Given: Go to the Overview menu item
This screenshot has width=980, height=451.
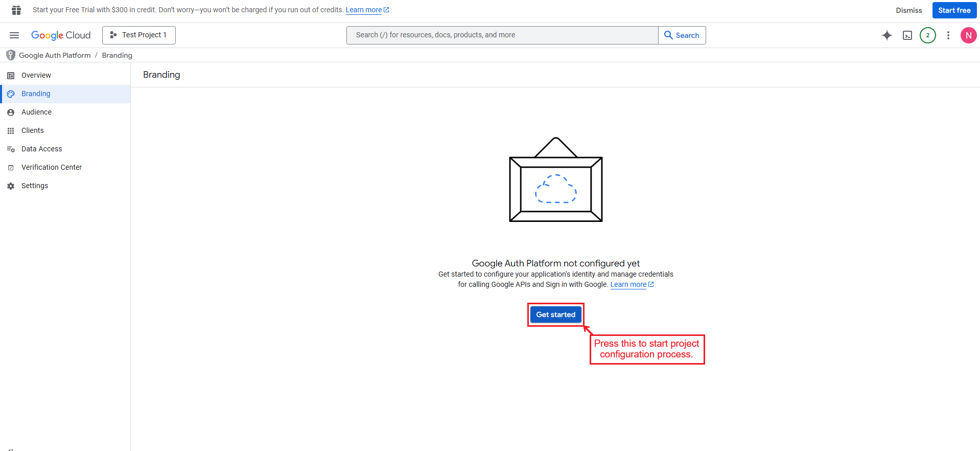Looking at the screenshot, I should click(x=36, y=75).
